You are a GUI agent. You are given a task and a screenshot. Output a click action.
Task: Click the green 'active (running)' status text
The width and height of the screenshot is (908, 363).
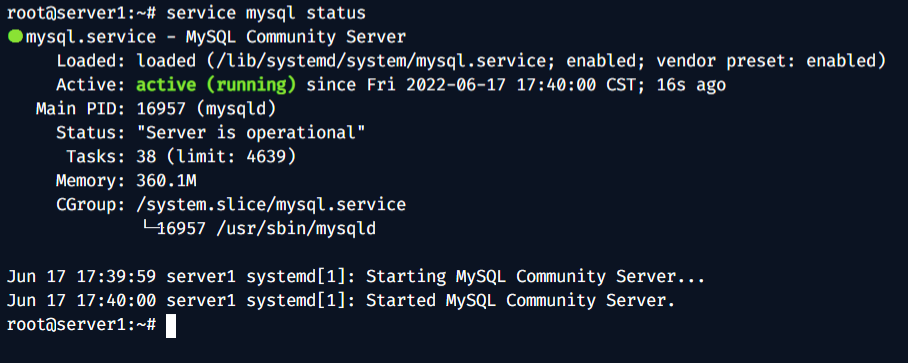point(216,86)
